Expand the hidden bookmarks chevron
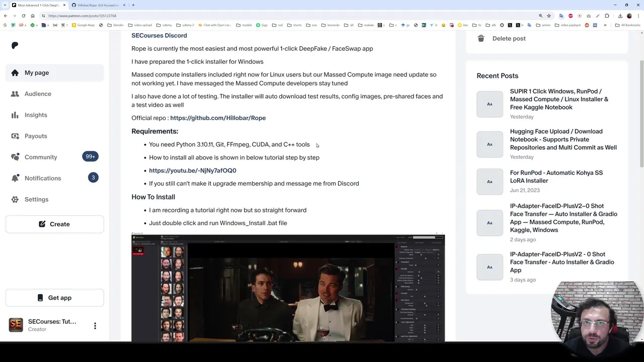644x362 pixels. 605,25
